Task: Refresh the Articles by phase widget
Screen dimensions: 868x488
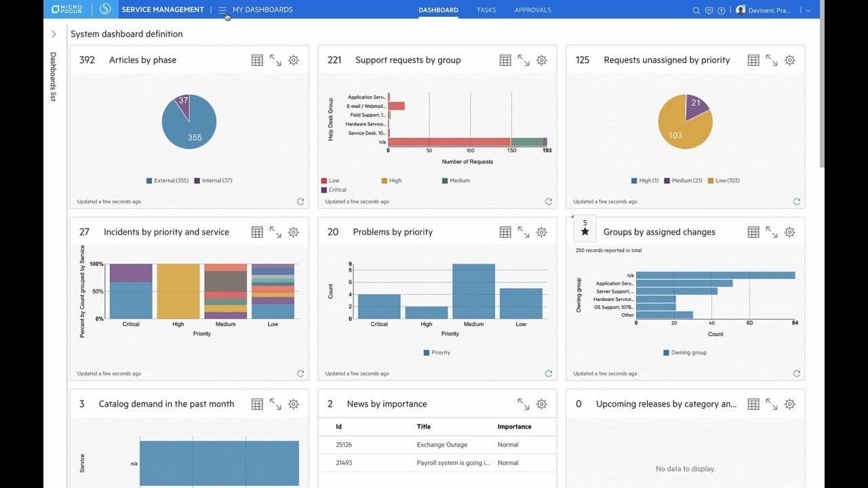Action: click(300, 201)
